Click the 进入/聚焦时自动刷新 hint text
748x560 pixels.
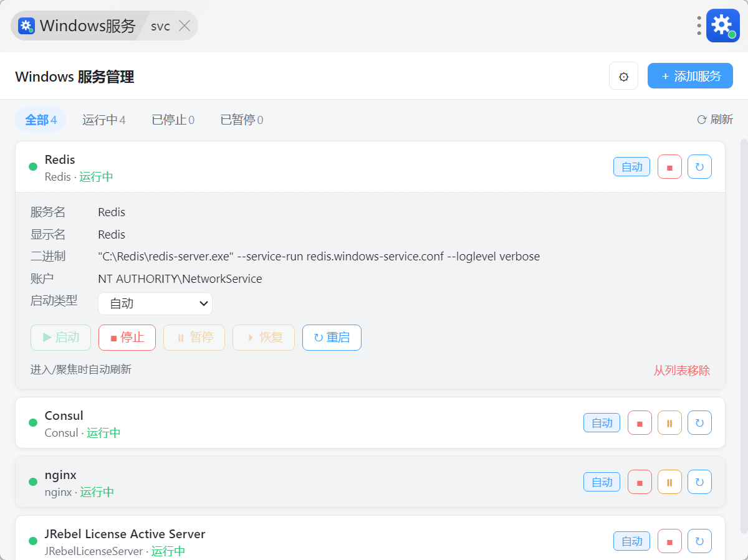click(81, 369)
